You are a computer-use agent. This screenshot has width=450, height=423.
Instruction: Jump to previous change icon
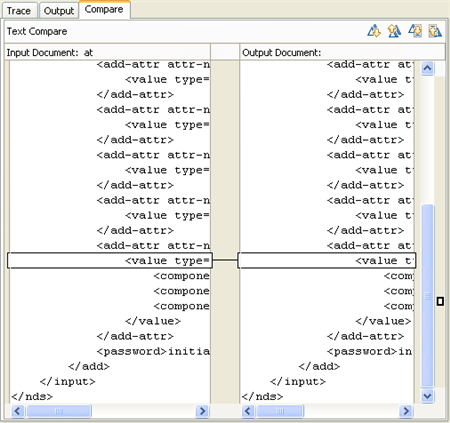click(435, 31)
